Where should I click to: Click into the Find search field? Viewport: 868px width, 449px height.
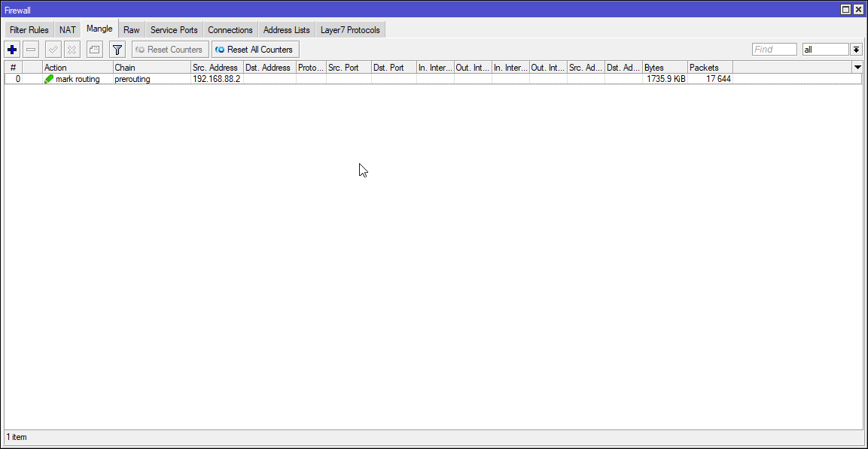[775, 49]
